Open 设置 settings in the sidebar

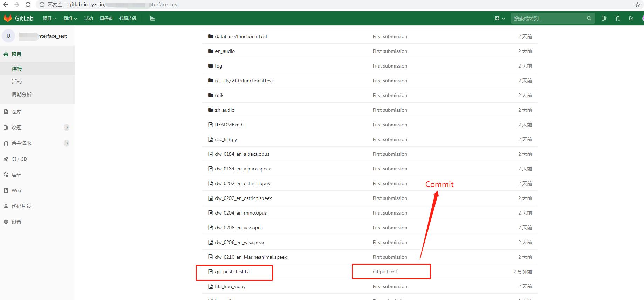pyautogui.click(x=16, y=222)
